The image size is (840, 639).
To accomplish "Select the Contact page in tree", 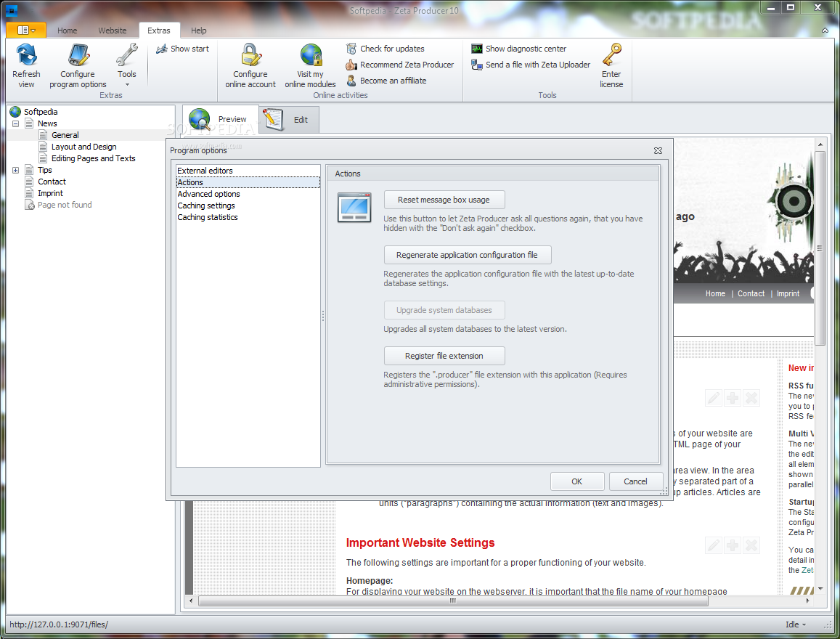I will (x=52, y=182).
